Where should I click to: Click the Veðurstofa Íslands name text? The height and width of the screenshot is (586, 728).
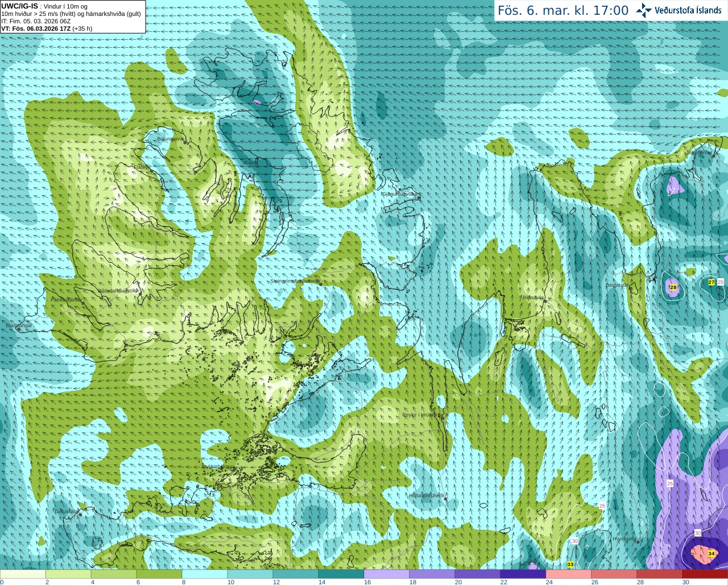coord(688,10)
